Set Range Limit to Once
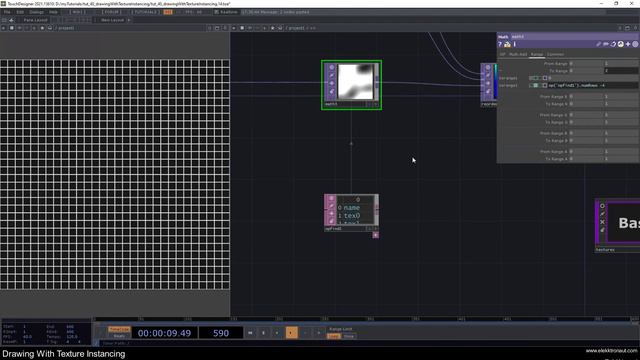 pos(349,336)
